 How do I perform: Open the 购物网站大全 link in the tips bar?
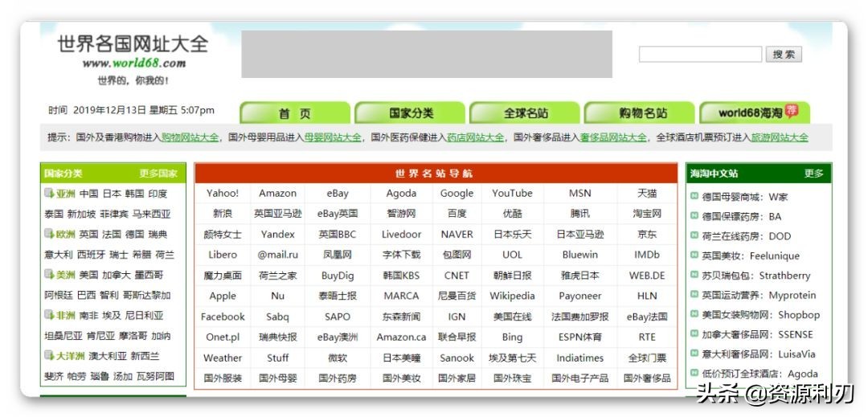coord(190,137)
